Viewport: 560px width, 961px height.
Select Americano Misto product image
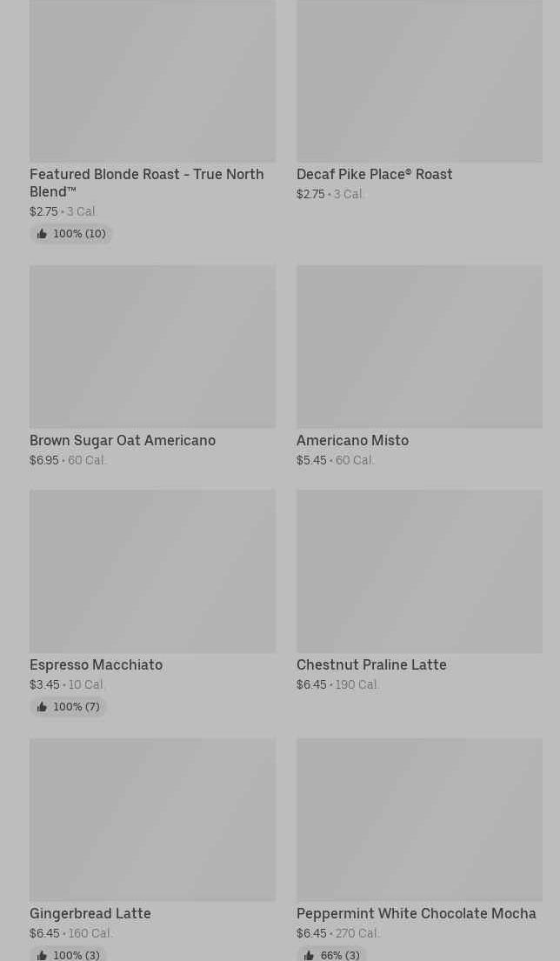tap(419, 346)
